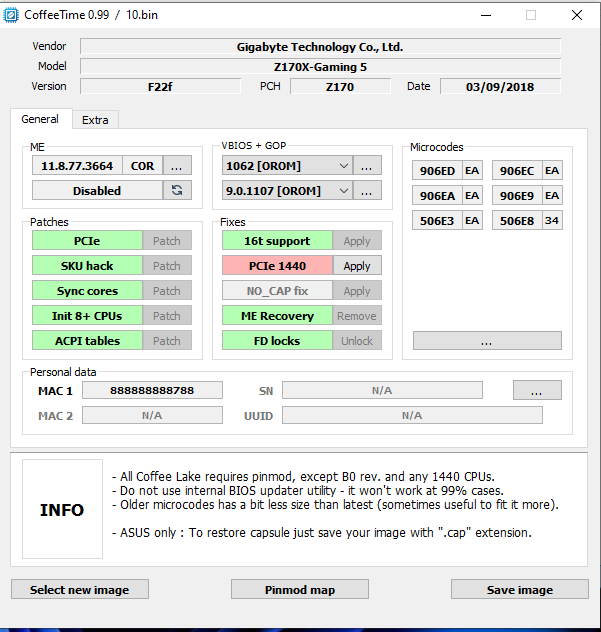Click the INFO box
Viewport: 601px width, 632px height.
(x=62, y=509)
